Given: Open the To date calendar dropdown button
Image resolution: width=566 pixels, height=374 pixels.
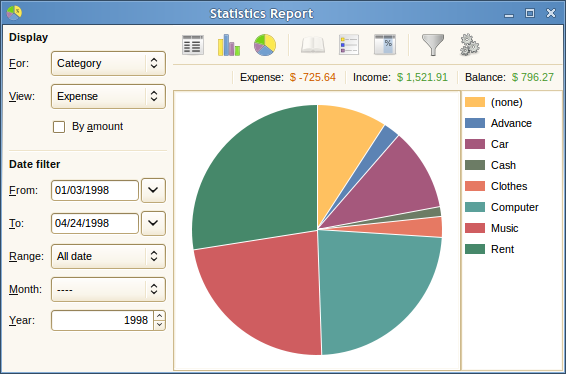Looking at the screenshot, I should [153, 223].
